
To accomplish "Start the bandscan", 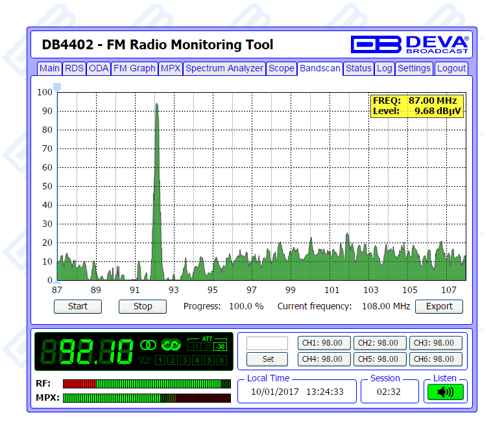I will click(x=78, y=306).
